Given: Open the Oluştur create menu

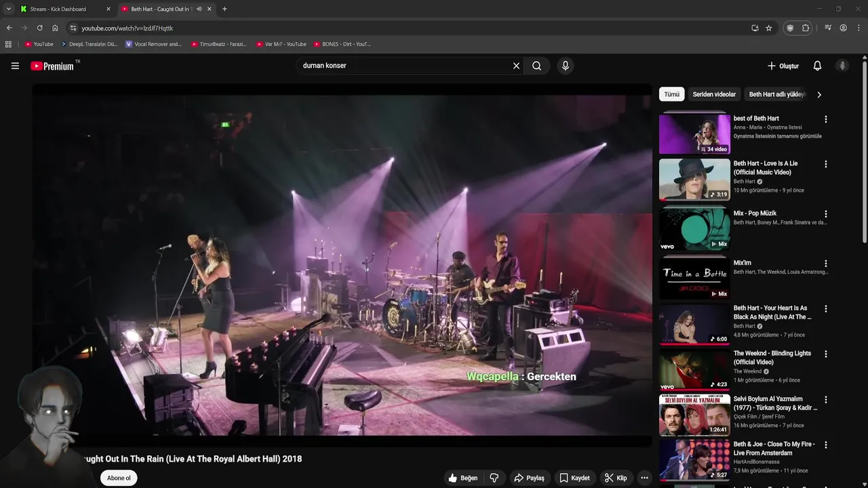Looking at the screenshot, I should 783,66.
